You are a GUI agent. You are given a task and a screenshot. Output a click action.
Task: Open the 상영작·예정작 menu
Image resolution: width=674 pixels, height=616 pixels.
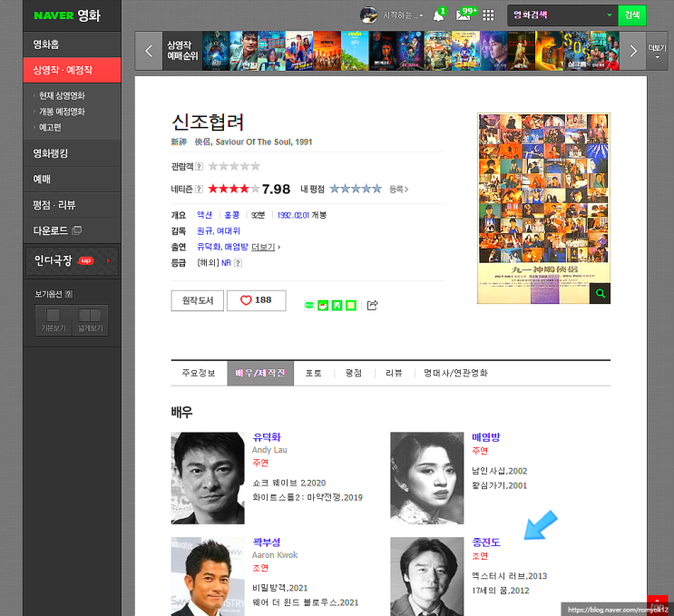click(x=73, y=70)
